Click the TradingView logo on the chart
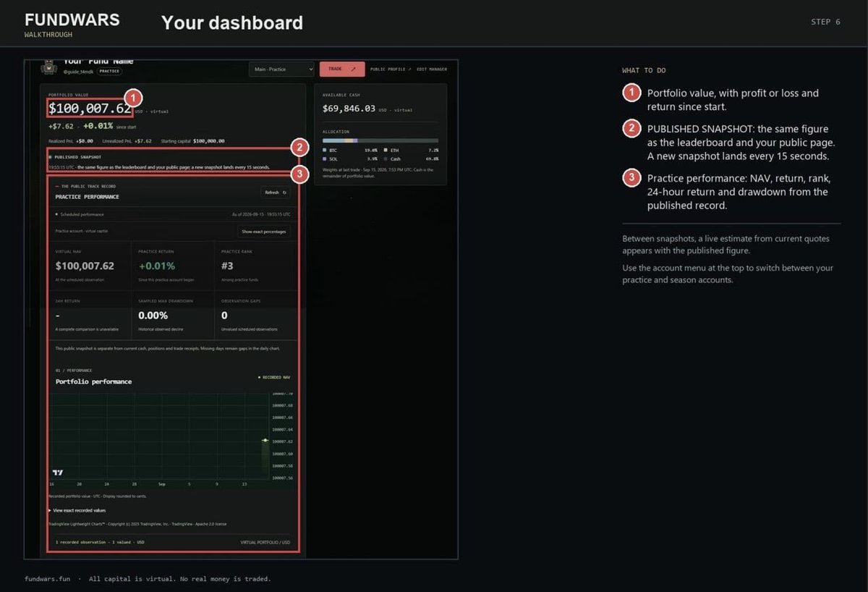Screen dimensions: 868x592 [x=58, y=473]
